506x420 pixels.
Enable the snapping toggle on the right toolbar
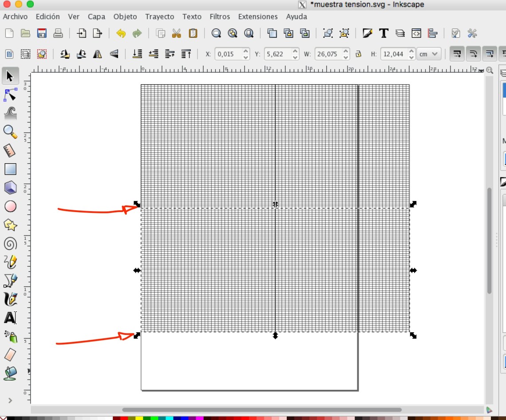[x=457, y=54]
